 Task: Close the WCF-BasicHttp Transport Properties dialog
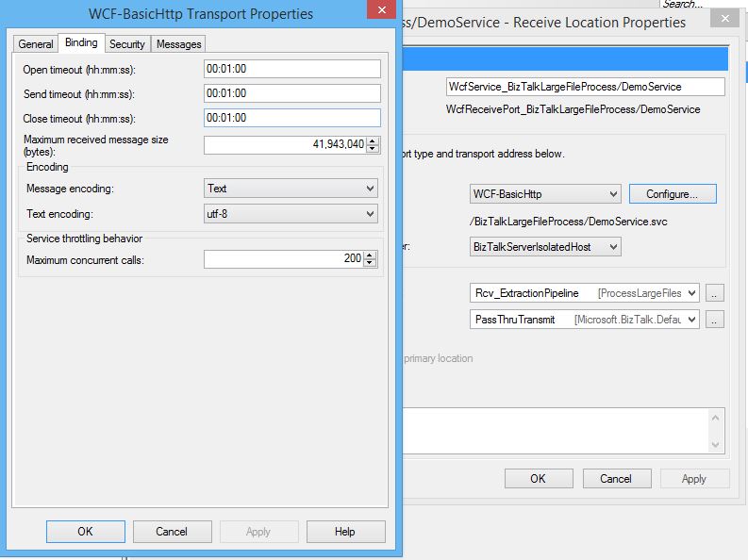coord(382,9)
